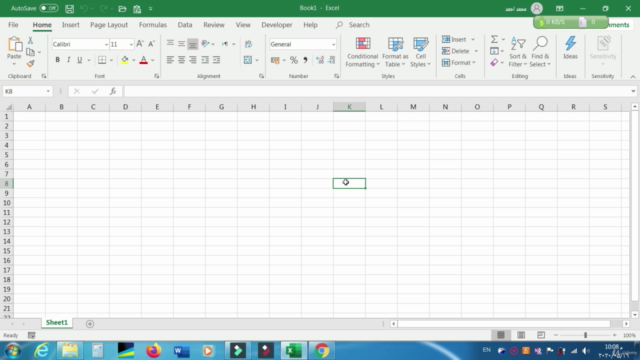Click Decrease Indent icon
The height and width of the screenshot is (360, 640).
205,60
